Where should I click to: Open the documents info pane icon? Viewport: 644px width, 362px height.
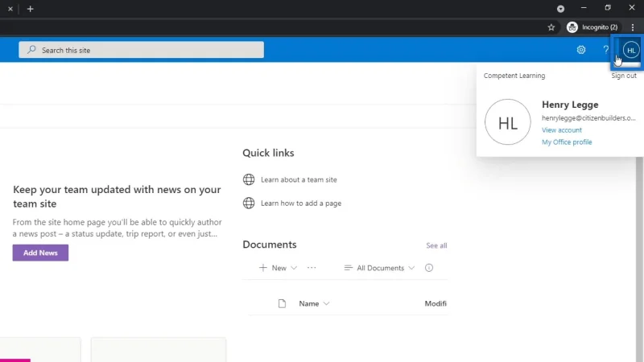429,268
